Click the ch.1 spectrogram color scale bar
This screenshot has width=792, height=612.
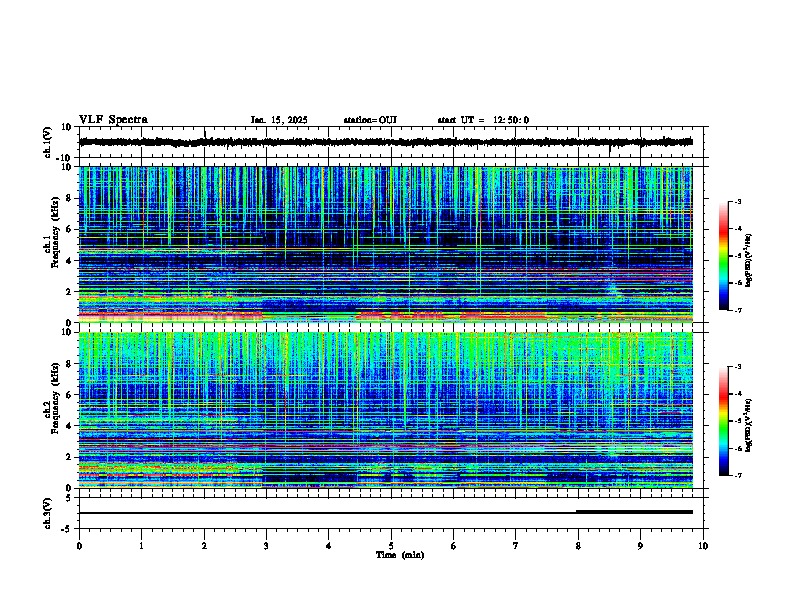724,256
